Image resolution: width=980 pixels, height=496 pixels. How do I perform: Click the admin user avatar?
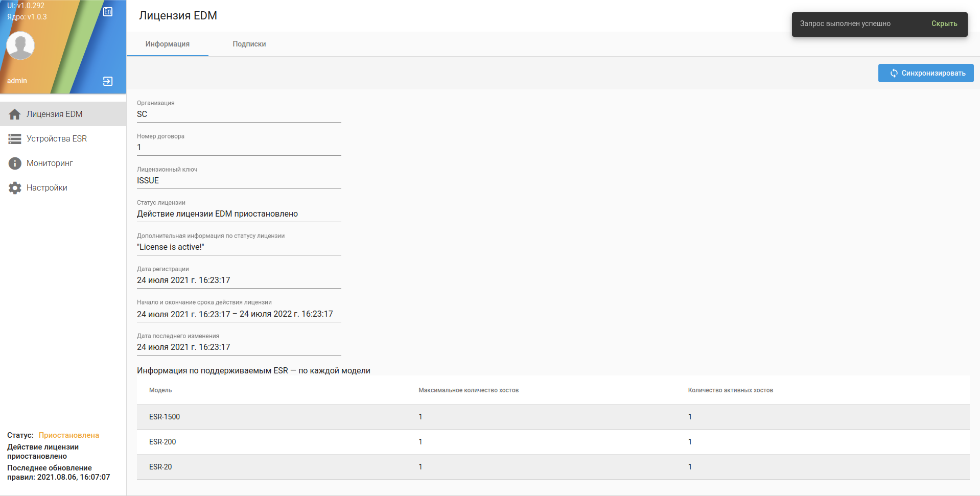[x=20, y=45]
